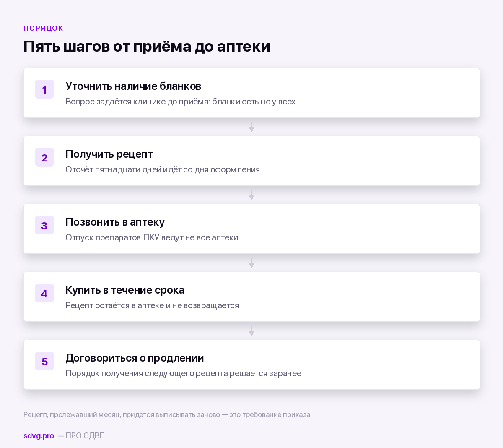The height and width of the screenshot is (448, 503).
Task: Click the 'Уточнить наличие бланков' heading
Action: coord(133,86)
